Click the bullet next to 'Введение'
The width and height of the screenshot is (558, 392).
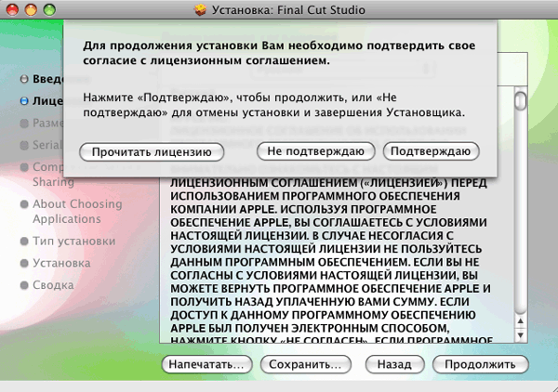pyautogui.click(x=24, y=79)
